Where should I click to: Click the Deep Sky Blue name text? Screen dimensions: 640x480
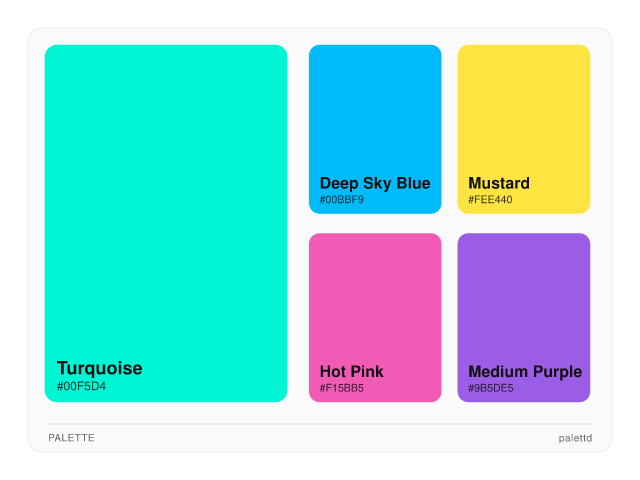pyautogui.click(x=375, y=183)
